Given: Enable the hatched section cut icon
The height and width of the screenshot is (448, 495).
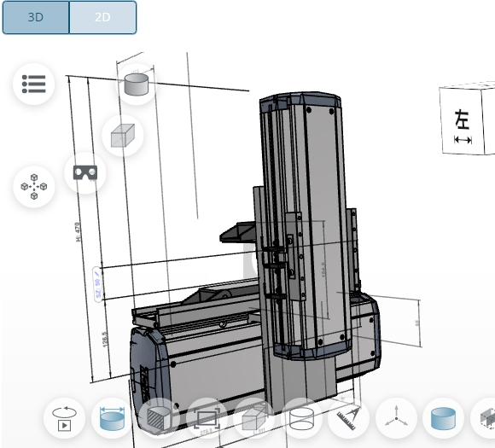Looking at the screenshot, I should [160, 418].
